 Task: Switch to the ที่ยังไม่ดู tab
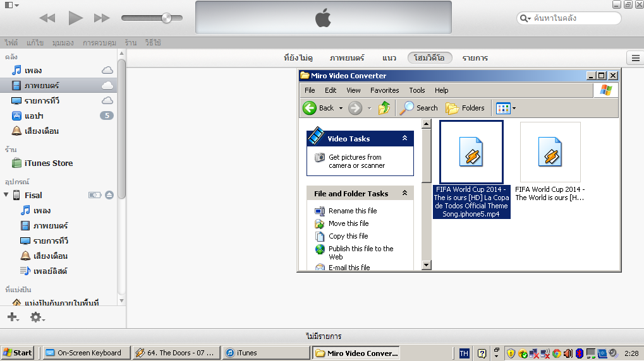pos(298,58)
